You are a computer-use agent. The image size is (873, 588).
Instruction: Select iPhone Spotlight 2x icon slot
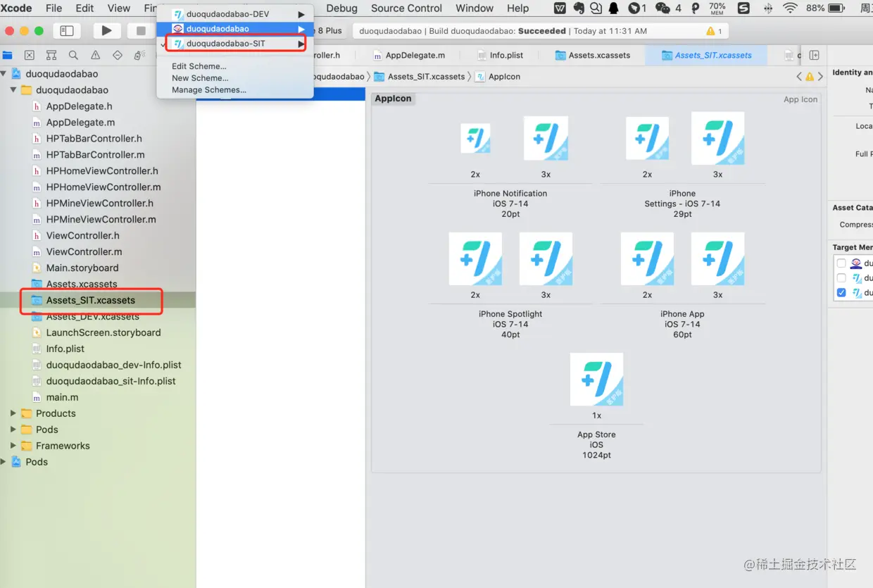(475, 258)
